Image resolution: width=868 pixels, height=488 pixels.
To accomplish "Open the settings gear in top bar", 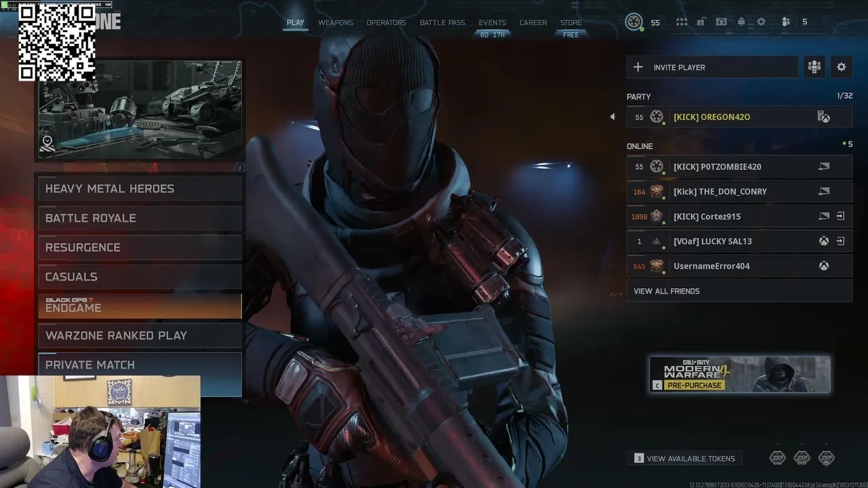I will tap(761, 22).
